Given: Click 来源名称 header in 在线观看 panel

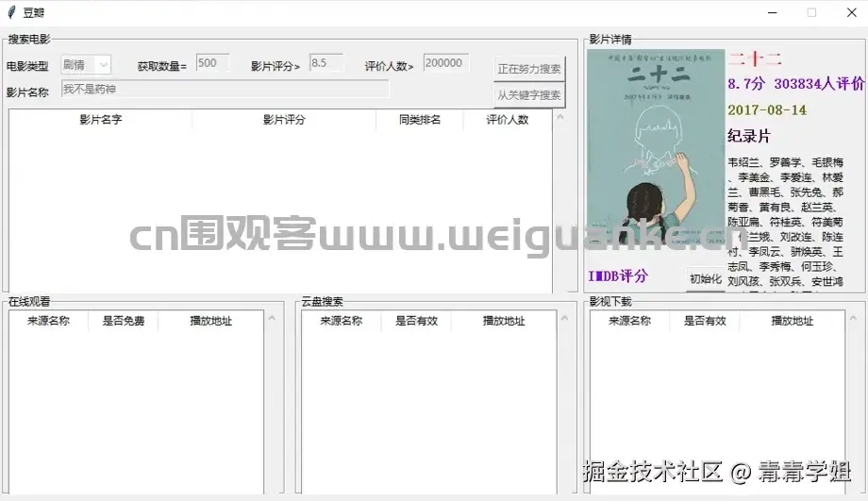Looking at the screenshot, I should point(49,321).
